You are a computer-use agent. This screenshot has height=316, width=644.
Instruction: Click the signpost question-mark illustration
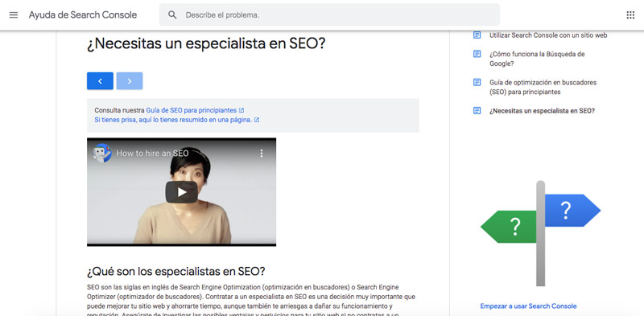[x=540, y=233]
